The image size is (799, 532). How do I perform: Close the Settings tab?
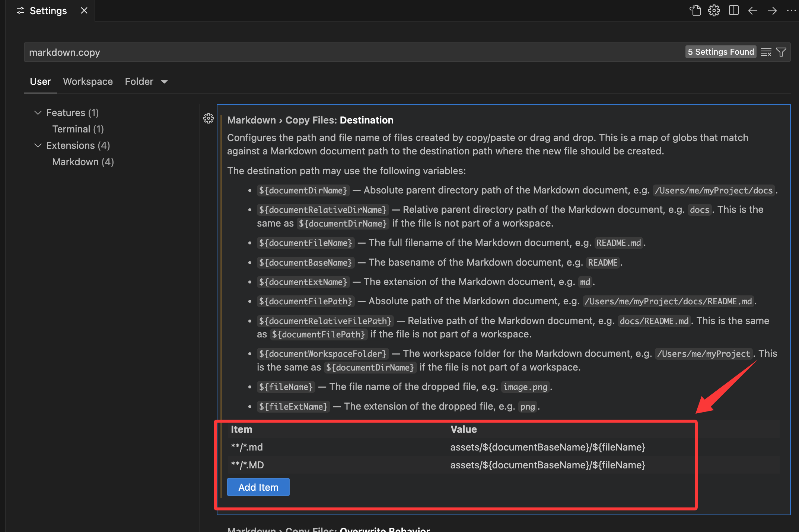(x=84, y=10)
